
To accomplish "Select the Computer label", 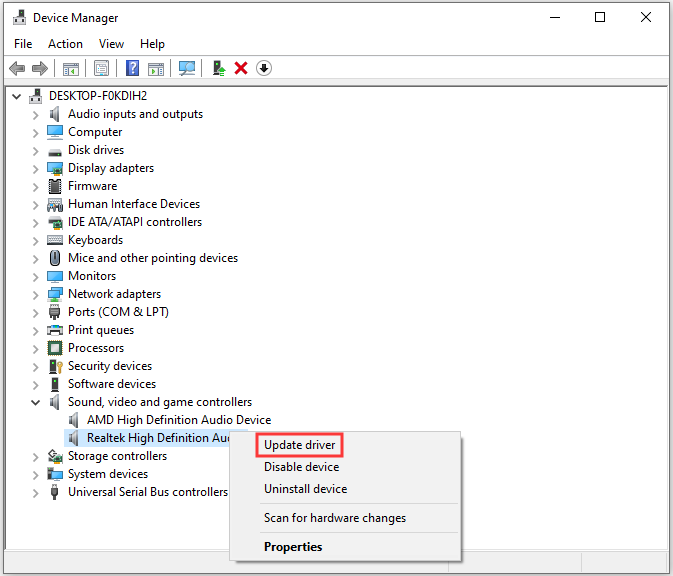I will pos(95,132).
